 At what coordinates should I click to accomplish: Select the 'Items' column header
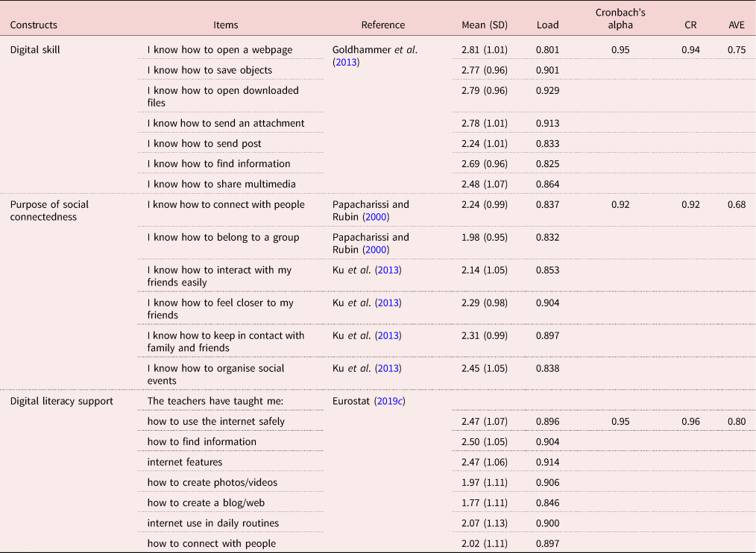tap(226, 25)
